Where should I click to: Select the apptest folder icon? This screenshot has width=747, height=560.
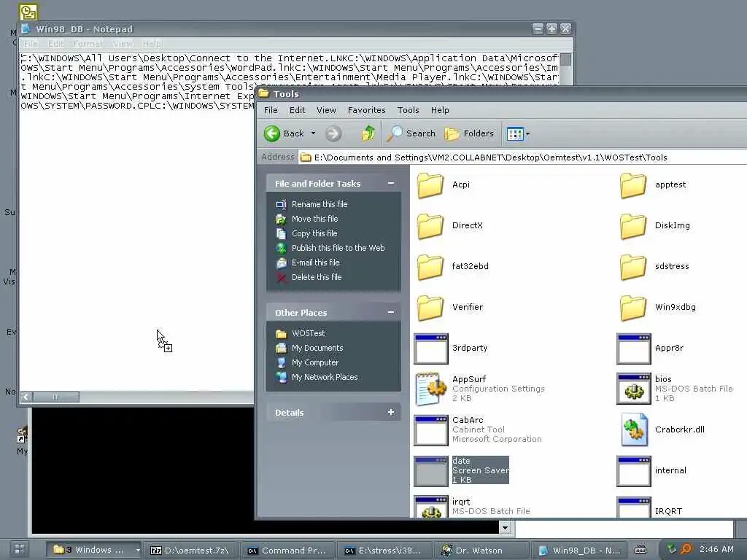[x=633, y=184]
